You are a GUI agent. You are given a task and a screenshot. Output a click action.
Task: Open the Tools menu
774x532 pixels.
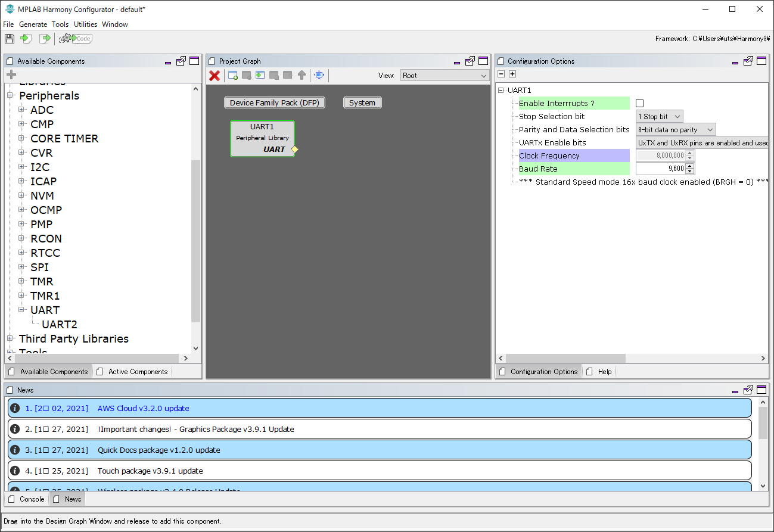(60, 24)
